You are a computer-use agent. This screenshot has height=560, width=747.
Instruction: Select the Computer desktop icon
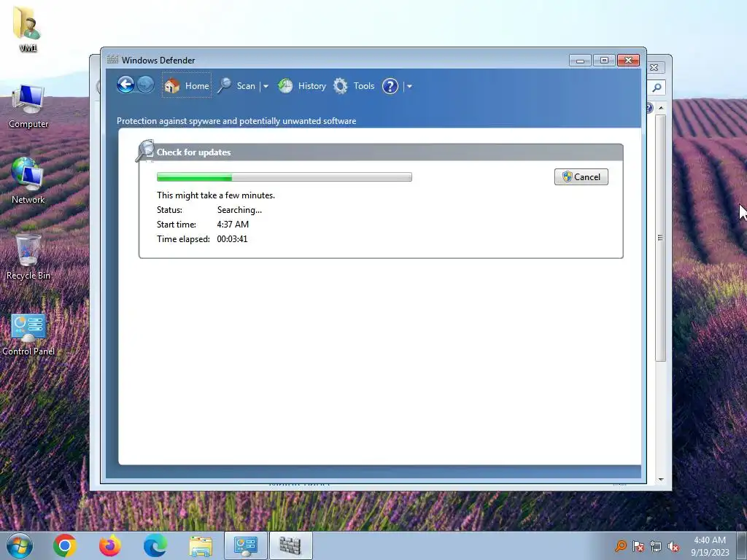pyautogui.click(x=28, y=106)
